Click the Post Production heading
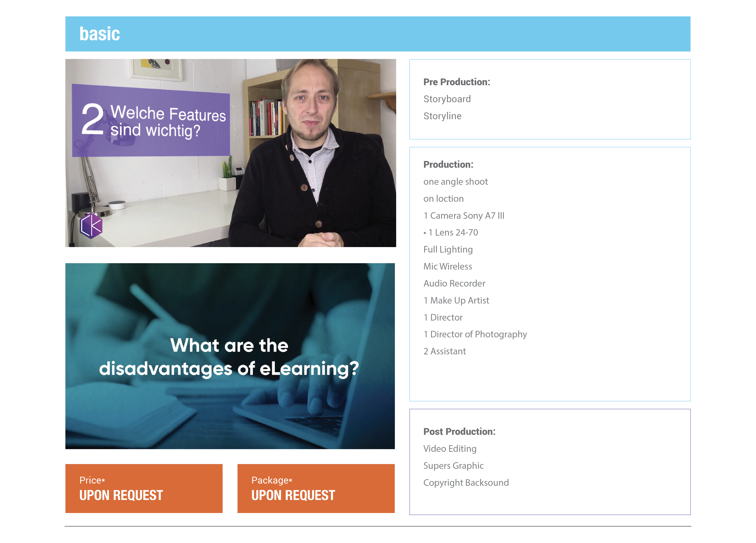The height and width of the screenshot is (543, 756). (x=459, y=432)
